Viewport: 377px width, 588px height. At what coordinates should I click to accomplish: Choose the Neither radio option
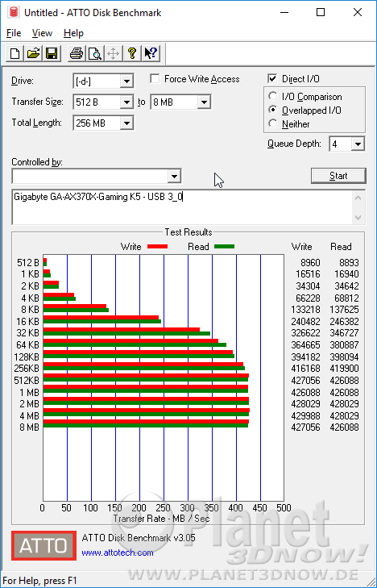273,123
